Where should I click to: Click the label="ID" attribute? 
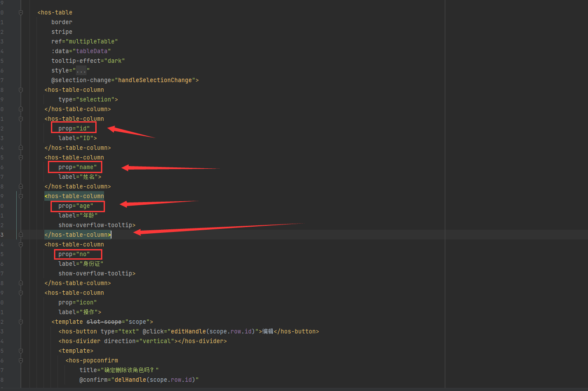click(x=76, y=138)
